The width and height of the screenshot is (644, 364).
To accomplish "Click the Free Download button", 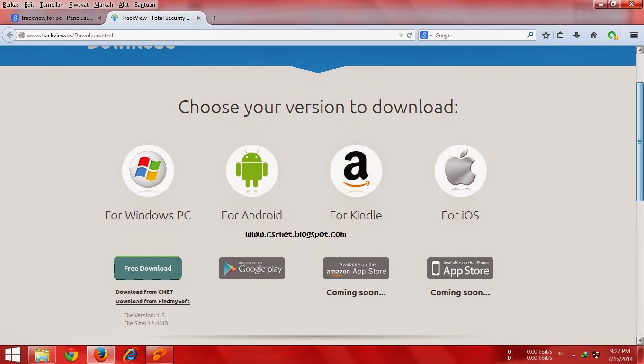I will pyautogui.click(x=148, y=268).
